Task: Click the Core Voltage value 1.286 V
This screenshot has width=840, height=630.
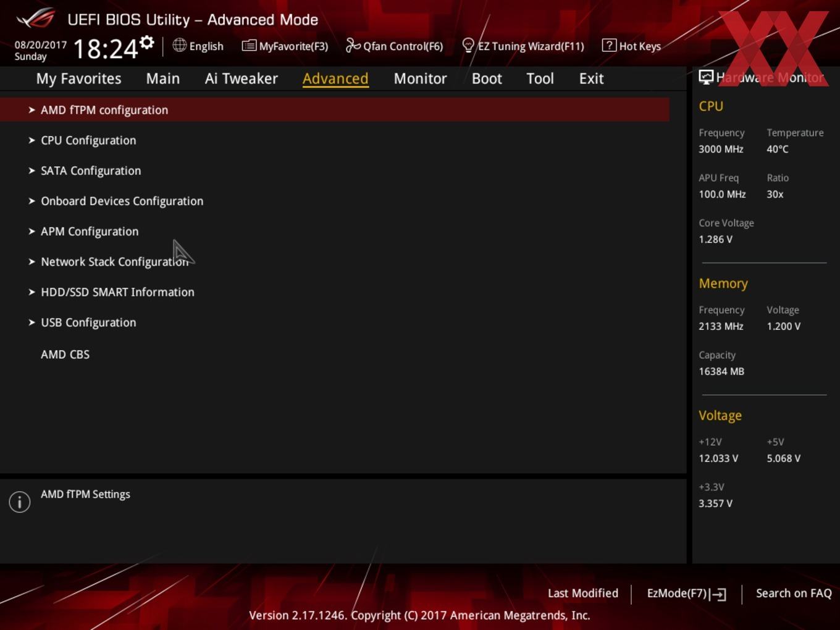Action: (x=715, y=239)
